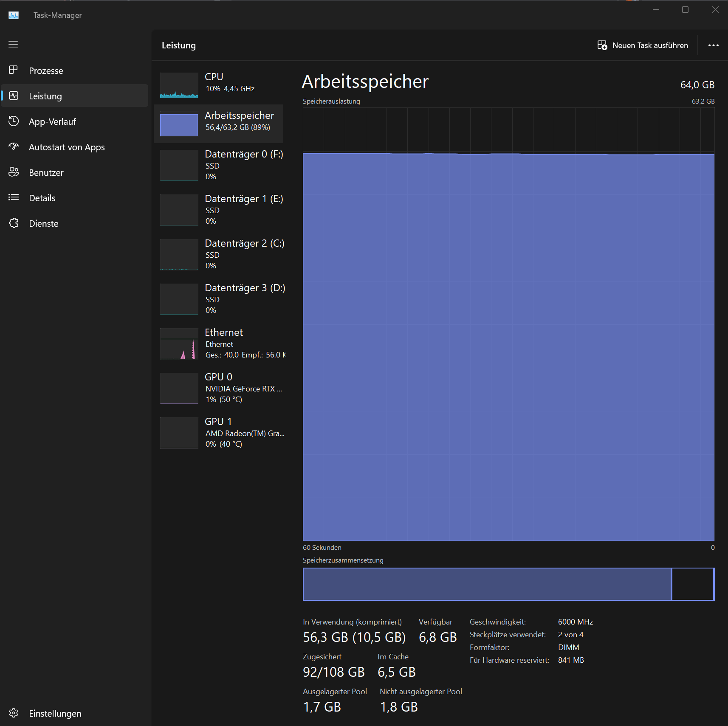Screen dimensions: 728x726
Task: Click the Autostart von Apps icon
Action: tap(13, 146)
